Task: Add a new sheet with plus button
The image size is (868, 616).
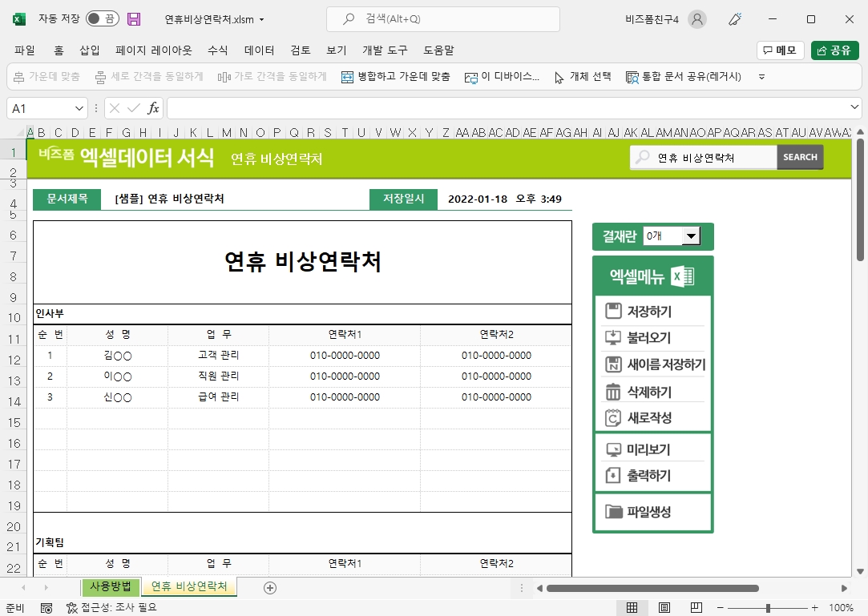Action: tap(270, 588)
